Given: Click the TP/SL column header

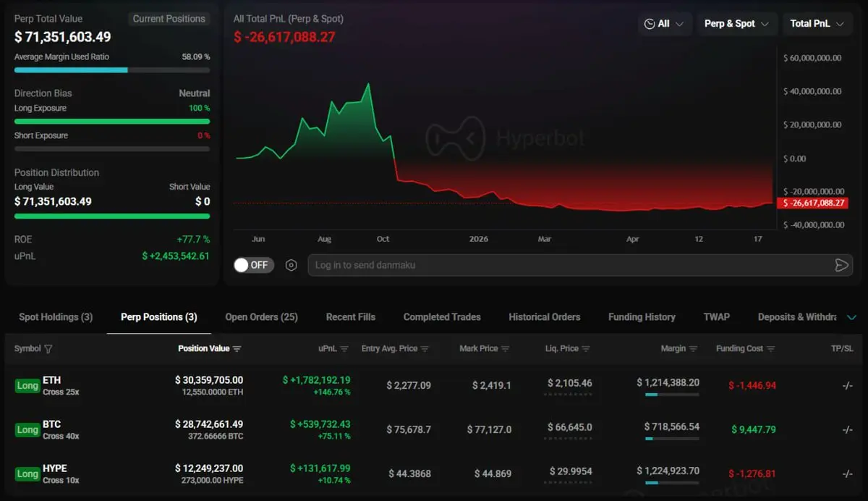Looking at the screenshot, I should pyautogui.click(x=843, y=349).
